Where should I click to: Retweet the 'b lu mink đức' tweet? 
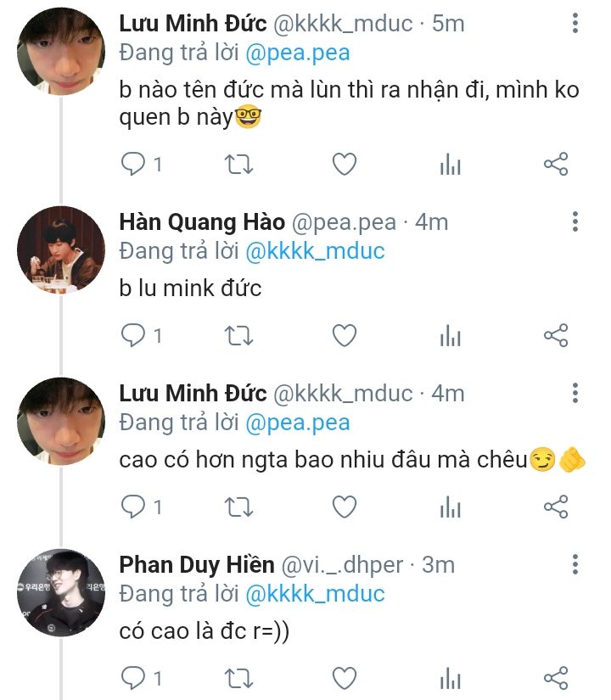coord(238,336)
